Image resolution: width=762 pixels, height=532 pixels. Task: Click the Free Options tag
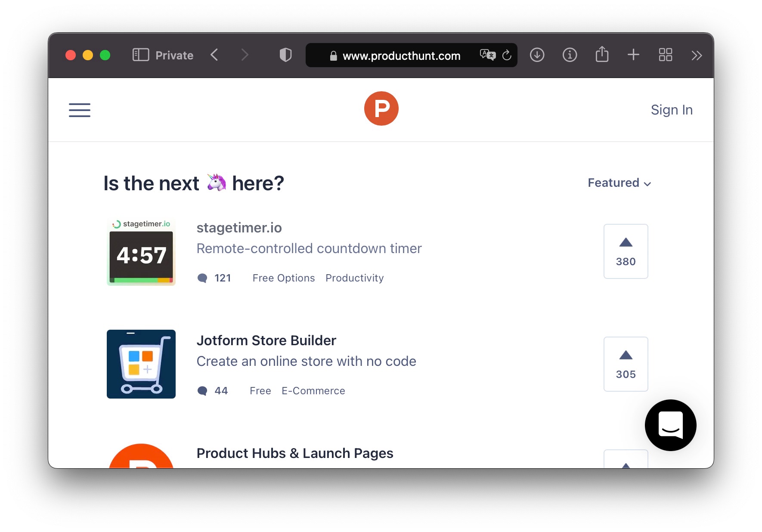[284, 278]
